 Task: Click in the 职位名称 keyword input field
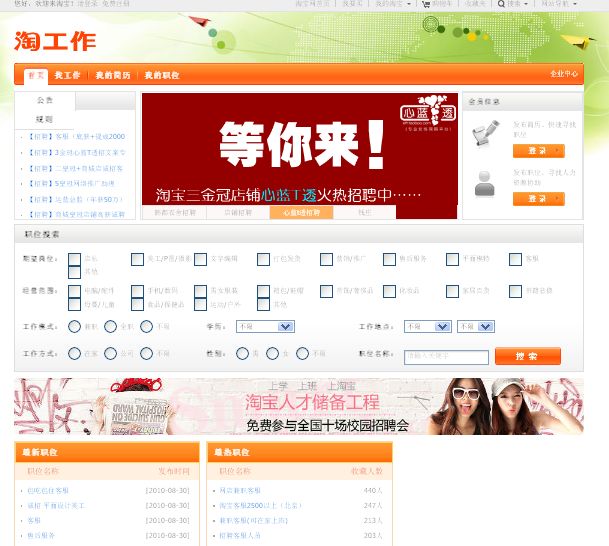(446, 357)
